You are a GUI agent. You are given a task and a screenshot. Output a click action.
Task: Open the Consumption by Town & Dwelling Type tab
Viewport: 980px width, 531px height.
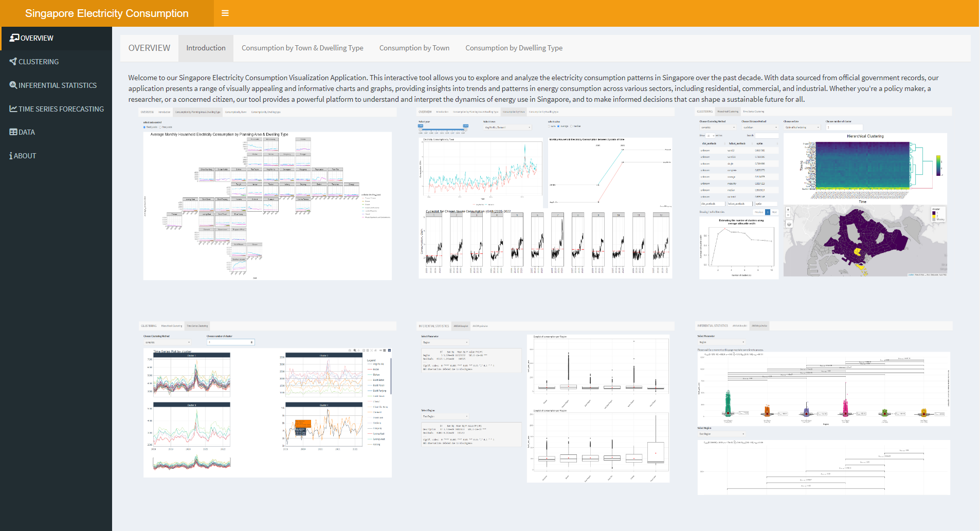pyautogui.click(x=302, y=48)
